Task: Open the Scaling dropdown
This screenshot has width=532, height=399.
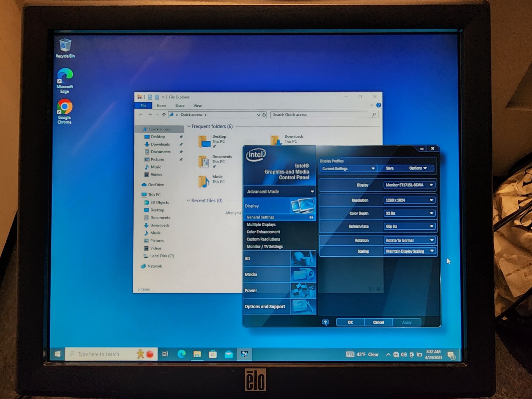Action: tap(410, 251)
